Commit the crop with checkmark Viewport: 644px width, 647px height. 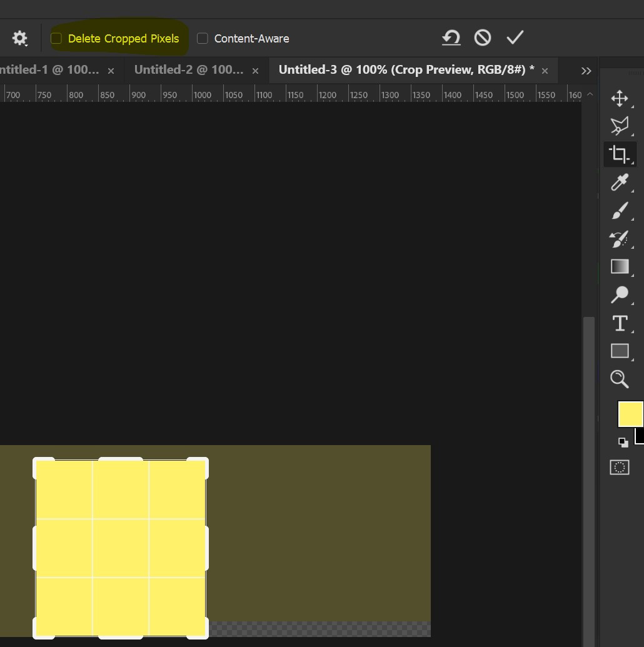point(515,38)
